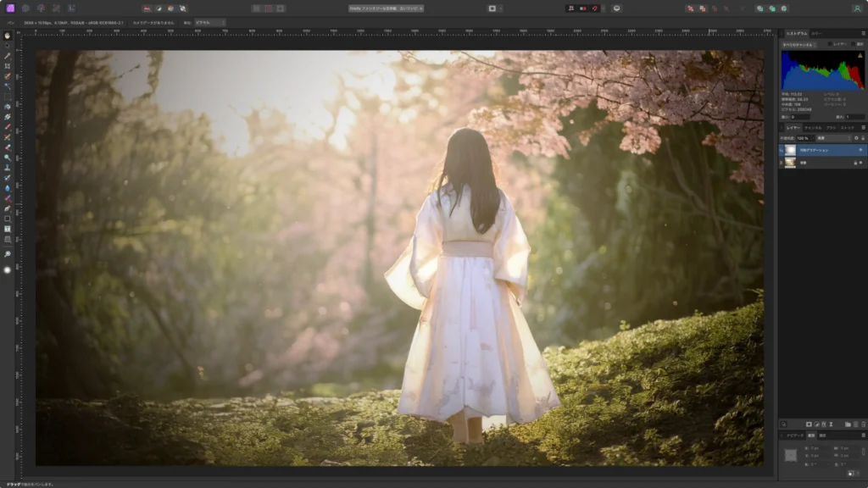
Task: Click the mask layer icon in Layers panel
Action: click(809, 424)
